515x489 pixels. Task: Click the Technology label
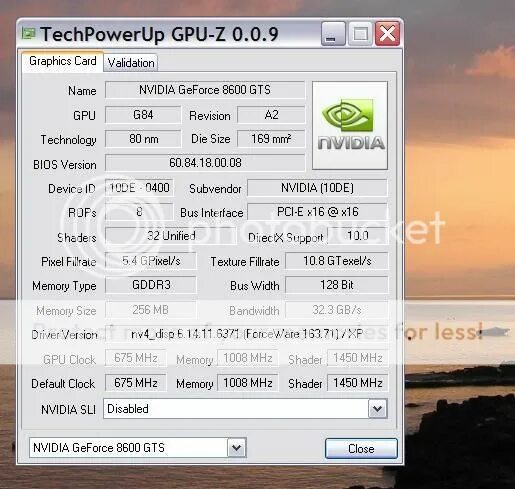(x=68, y=140)
